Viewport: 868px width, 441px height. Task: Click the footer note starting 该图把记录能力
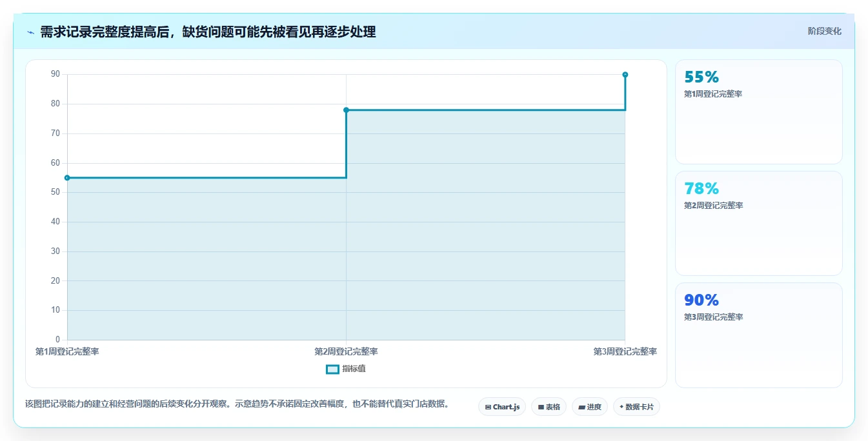237,404
